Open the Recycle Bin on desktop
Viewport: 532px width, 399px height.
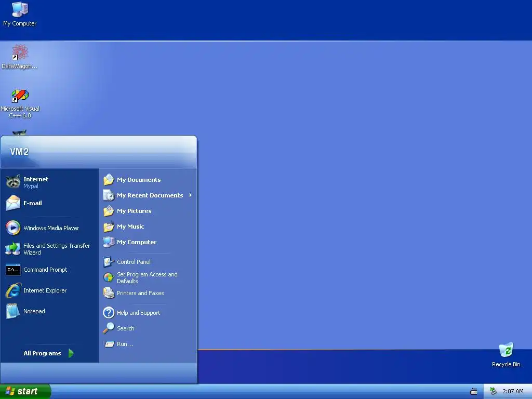(x=506, y=350)
